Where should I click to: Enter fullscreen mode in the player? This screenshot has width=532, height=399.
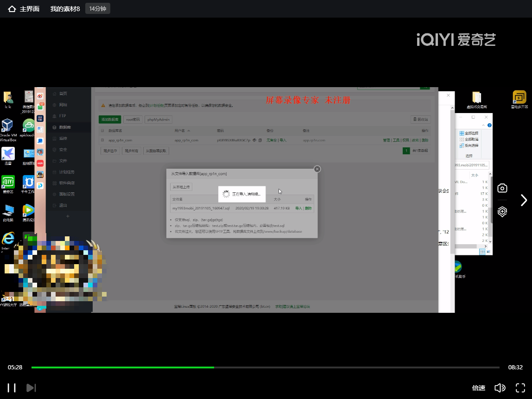point(520,388)
